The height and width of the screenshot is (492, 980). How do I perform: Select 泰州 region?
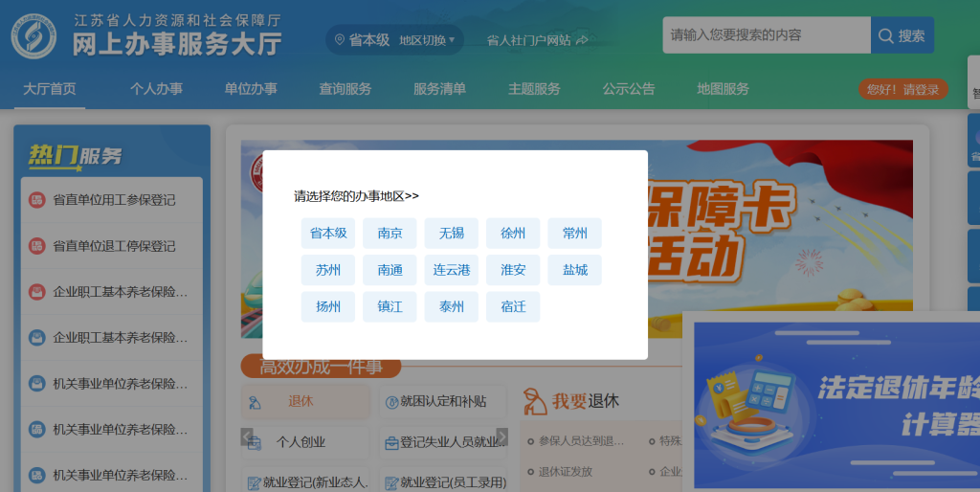tap(452, 307)
